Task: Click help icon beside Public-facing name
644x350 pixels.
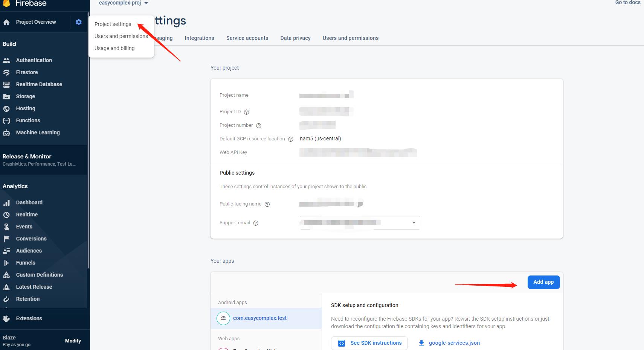Action: [267, 204]
